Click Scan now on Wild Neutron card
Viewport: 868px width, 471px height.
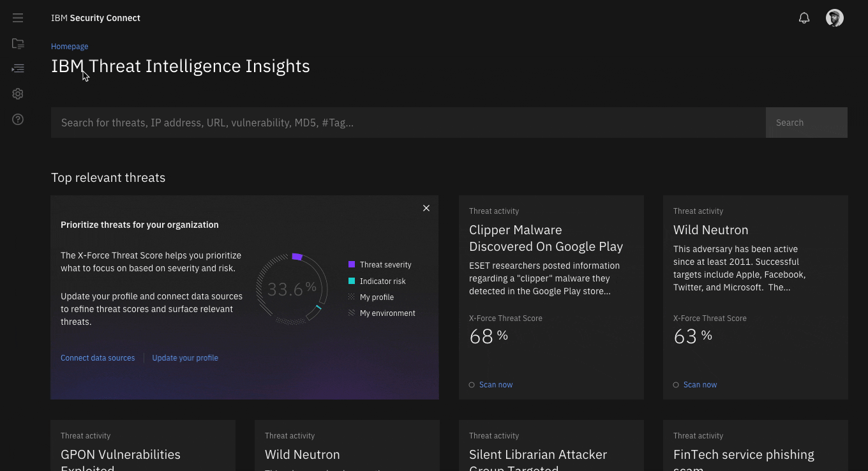click(700, 385)
